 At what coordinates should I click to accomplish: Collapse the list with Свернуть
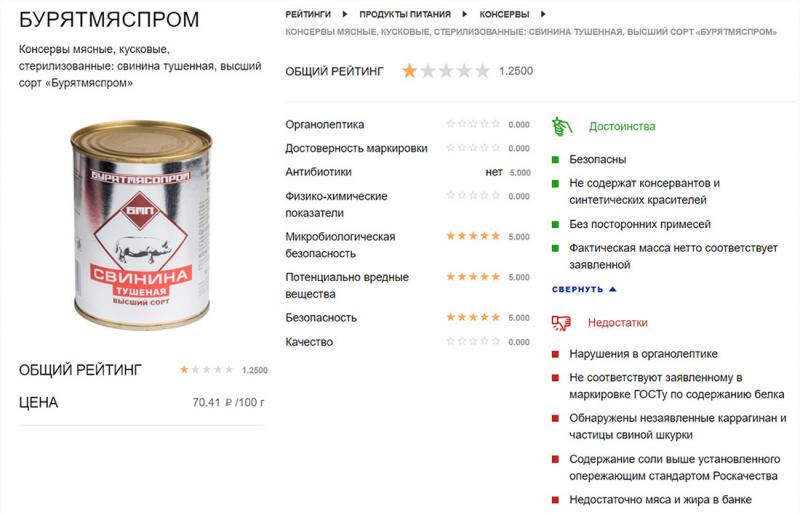coord(584,289)
